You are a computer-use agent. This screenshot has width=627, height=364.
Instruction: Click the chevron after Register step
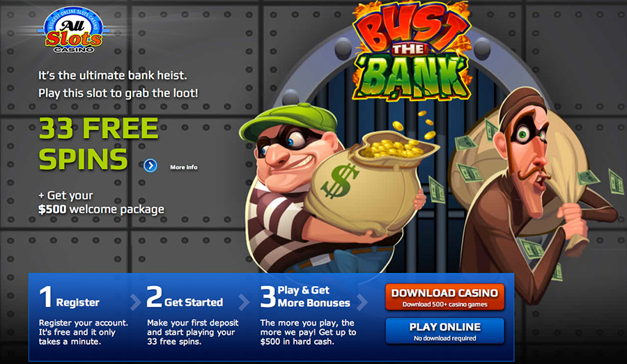pos(135,303)
